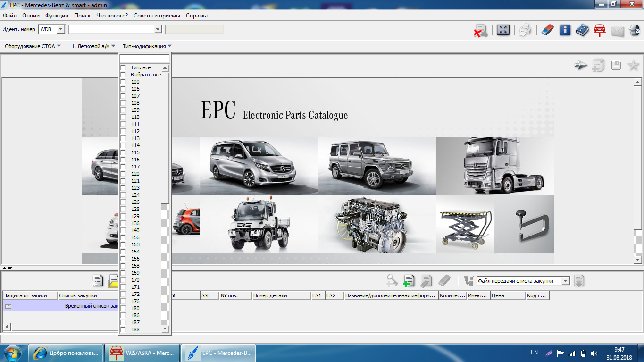Click the eraser clear icon

pyautogui.click(x=547, y=31)
